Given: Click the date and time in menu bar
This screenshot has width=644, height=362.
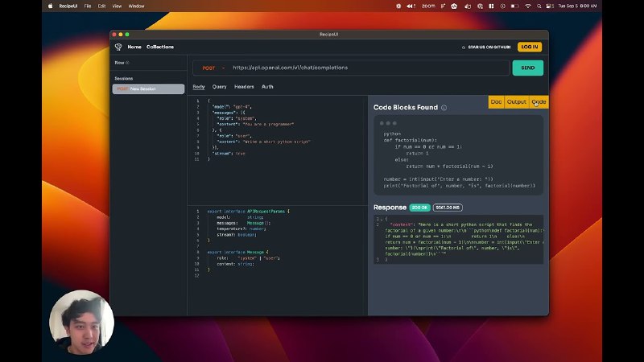Looking at the screenshot, I should tap(577, 6).
